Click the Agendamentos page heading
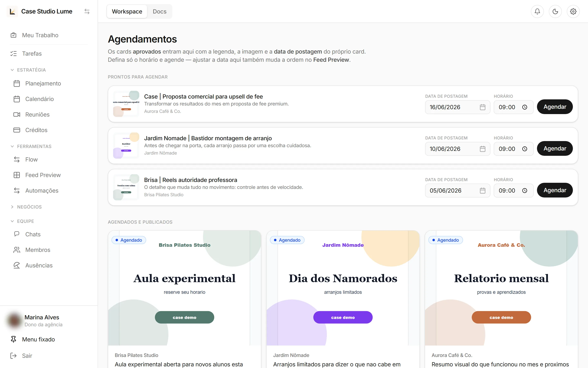Image resolution: width=588 pixels, height=368 pixels. [x=142, y=39]
